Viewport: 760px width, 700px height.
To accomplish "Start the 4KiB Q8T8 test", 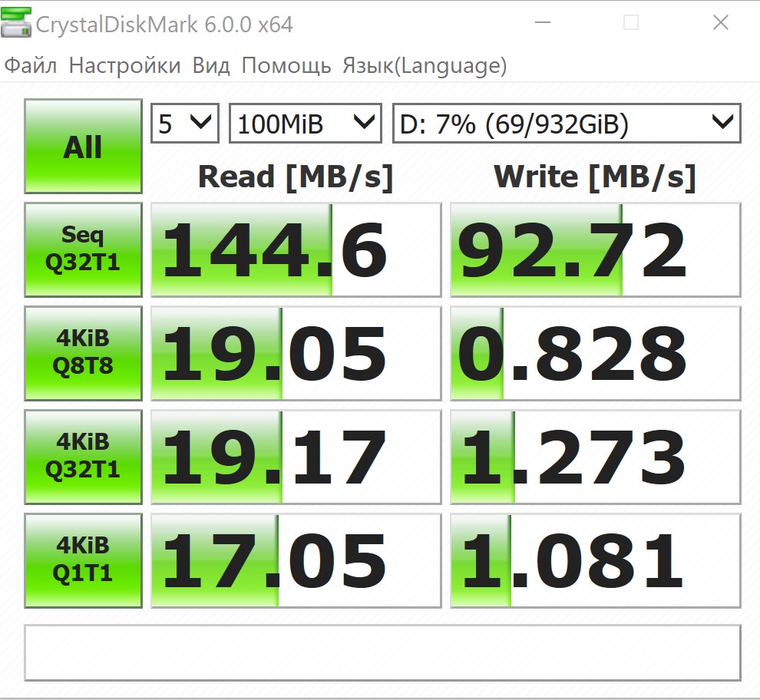I will coord(83,353).
